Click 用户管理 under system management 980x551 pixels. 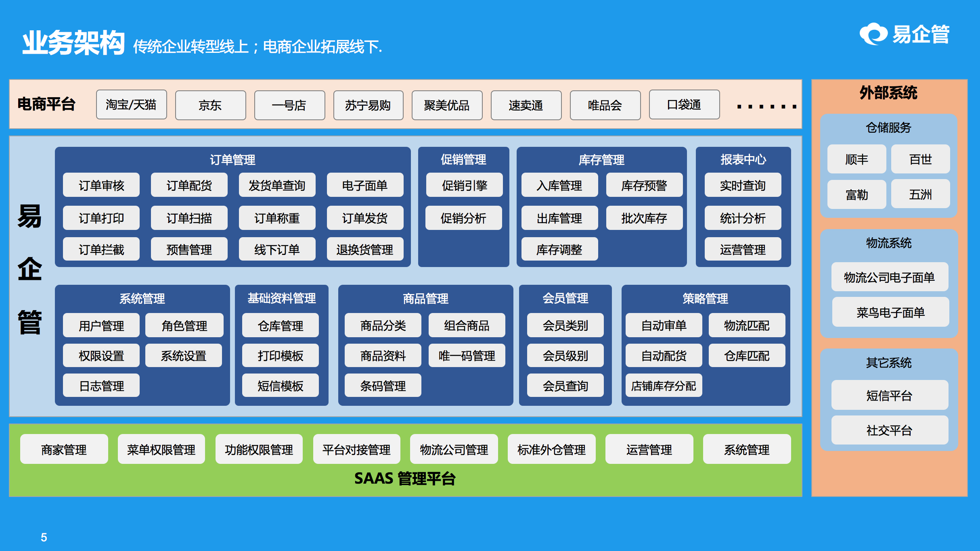(x=101, y=325)
